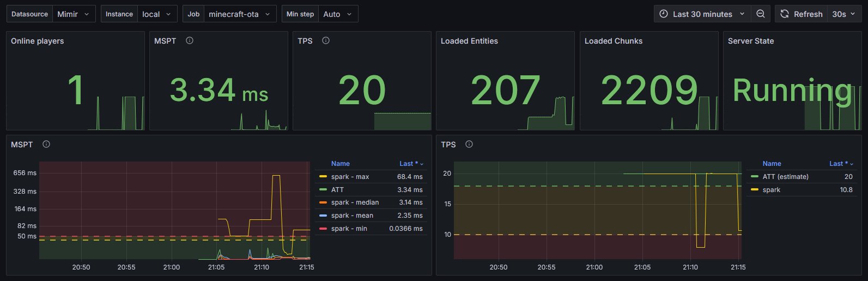Click info icon next to MSPT stat panel
The image size is (868, 281).
click(190, 40)
